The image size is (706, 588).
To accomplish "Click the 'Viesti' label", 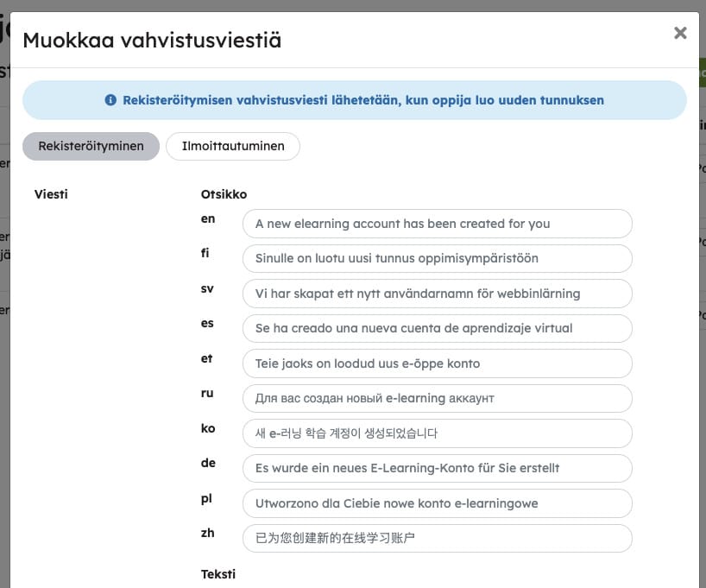I will coord(51,194).
